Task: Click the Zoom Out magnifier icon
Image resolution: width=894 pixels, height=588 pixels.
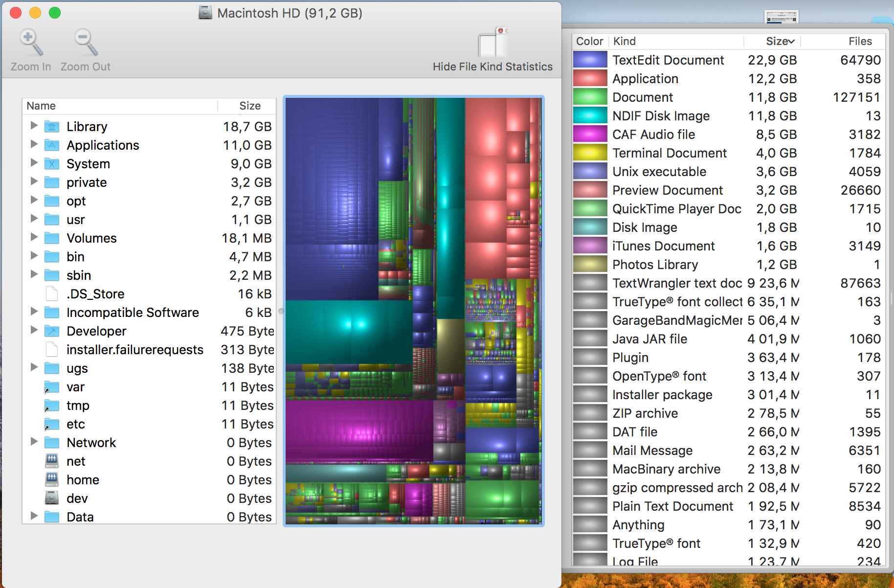Action: pos(86,43)
